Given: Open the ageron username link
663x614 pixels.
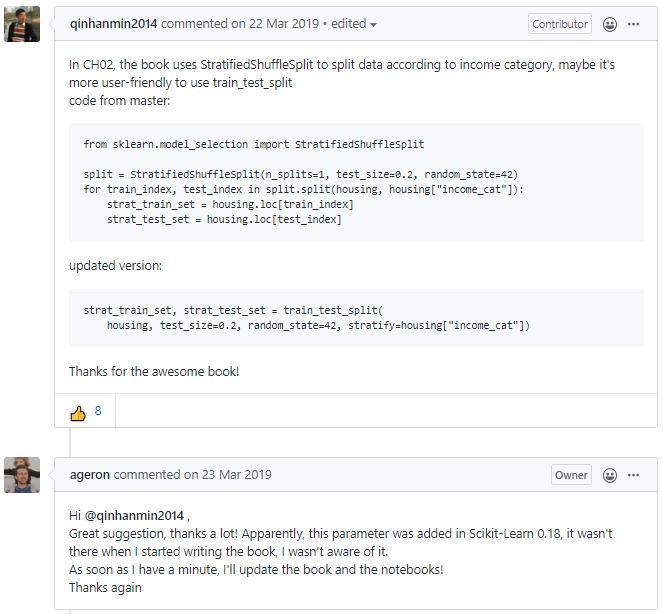Looking at the screenshot, I should coord(90,475).
